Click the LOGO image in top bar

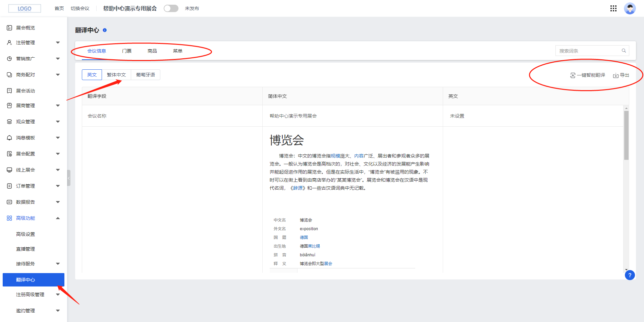coord(24,8)
